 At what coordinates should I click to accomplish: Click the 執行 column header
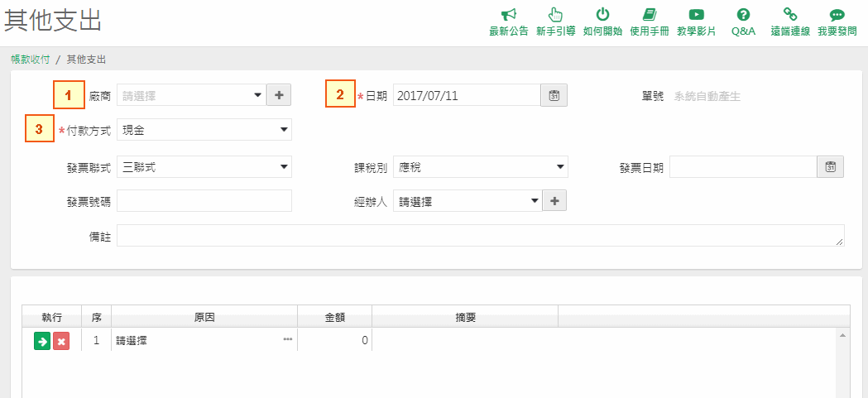[51, 317]
